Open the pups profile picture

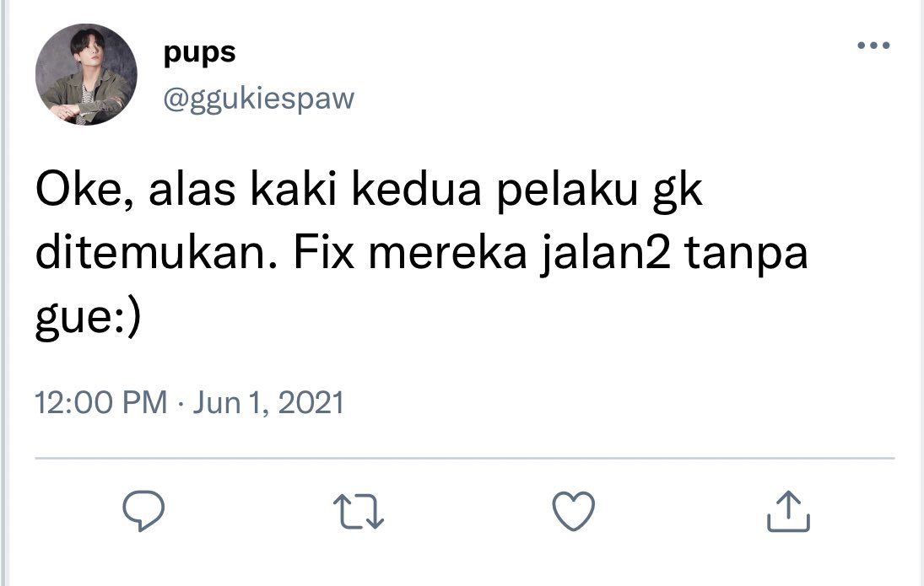click(x=86, y=74)
